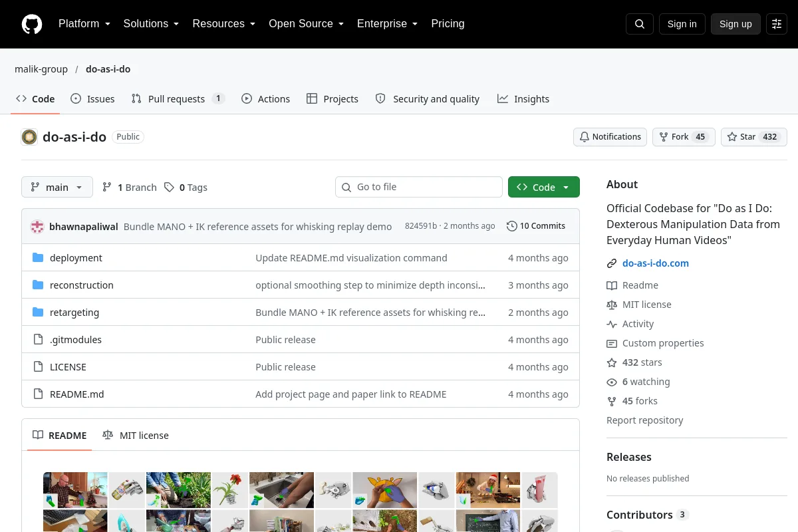Viewport: 798px width, 532px height.
Task: Select the README tab in file viewer
Action: pos(59,436)
